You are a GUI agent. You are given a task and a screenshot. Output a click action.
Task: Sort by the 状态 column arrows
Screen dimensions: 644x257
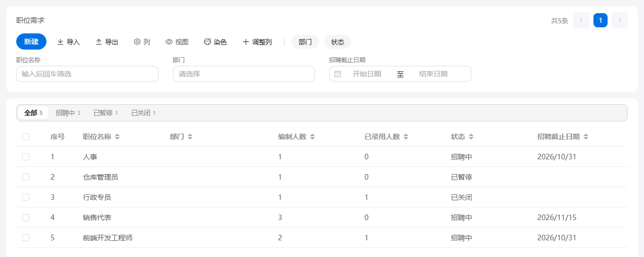(471, 137)
